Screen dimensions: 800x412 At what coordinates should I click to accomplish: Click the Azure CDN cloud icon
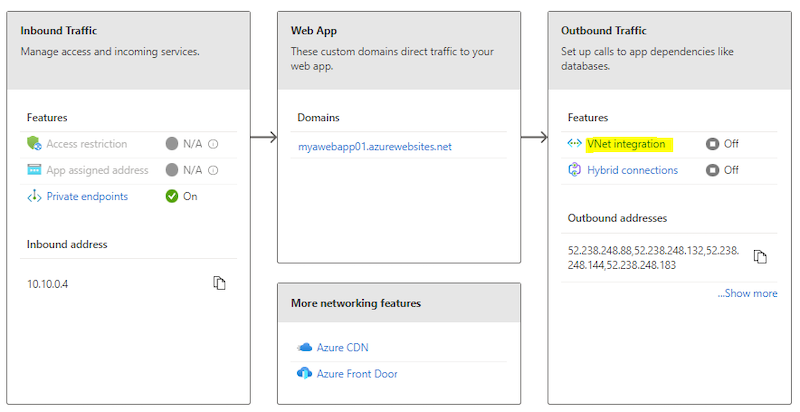tap(305, 347)
